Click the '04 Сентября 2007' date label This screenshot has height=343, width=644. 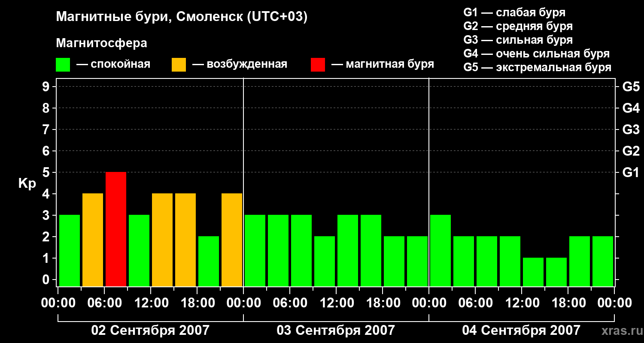tap(521, 330)
